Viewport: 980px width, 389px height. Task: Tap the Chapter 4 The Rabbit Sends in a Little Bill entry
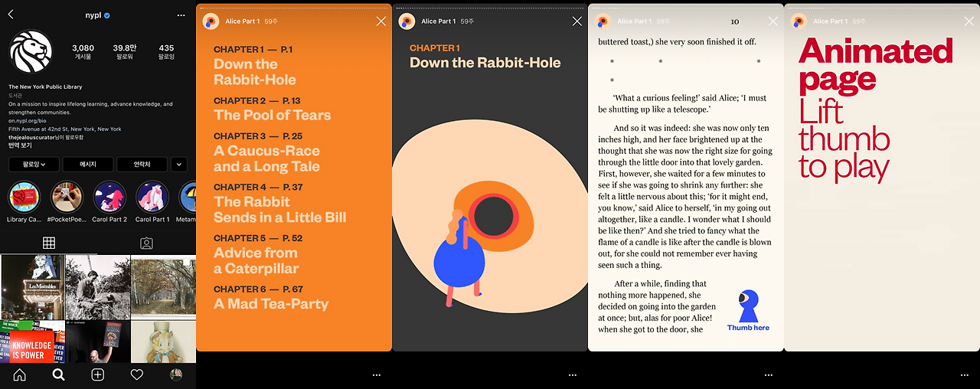[279, 203]
